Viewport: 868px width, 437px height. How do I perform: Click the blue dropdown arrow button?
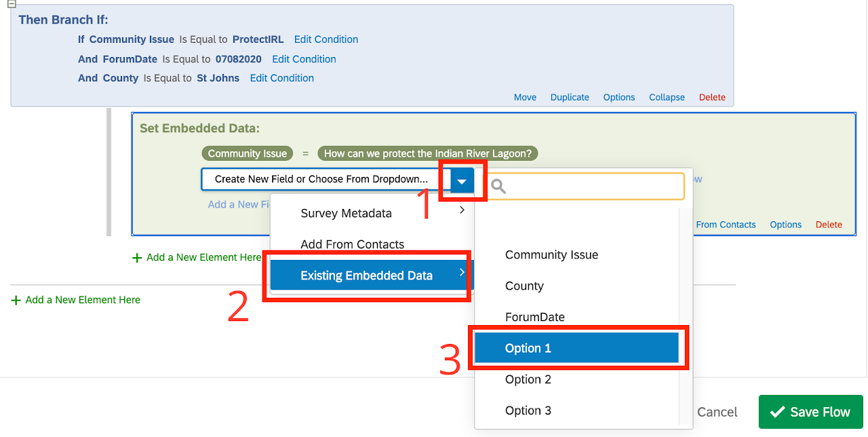462,180
